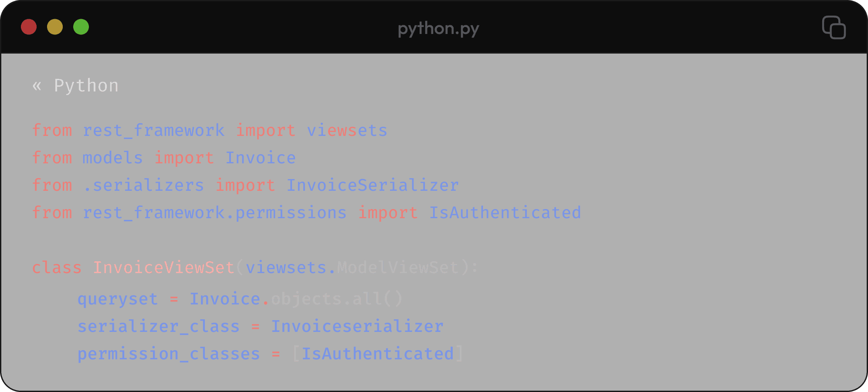The width and height of the screenshot is (868, 392).
Task: Select the rest_framework.permissions module path
Action: [x=214, y=213]
